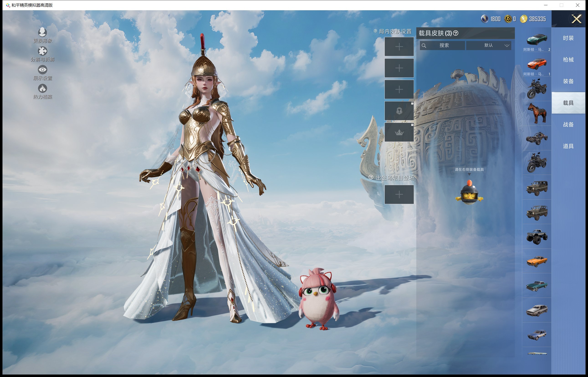Select the green Aston Martin vehicle skin
The width and height of the screenshot is (588, 377).
coord(537,40)
